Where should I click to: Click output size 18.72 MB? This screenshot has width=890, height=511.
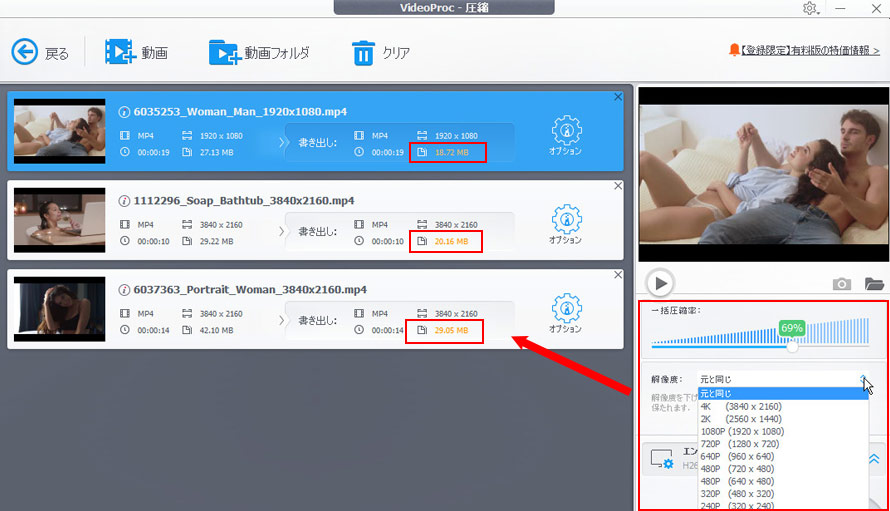(x=452, y=152)
